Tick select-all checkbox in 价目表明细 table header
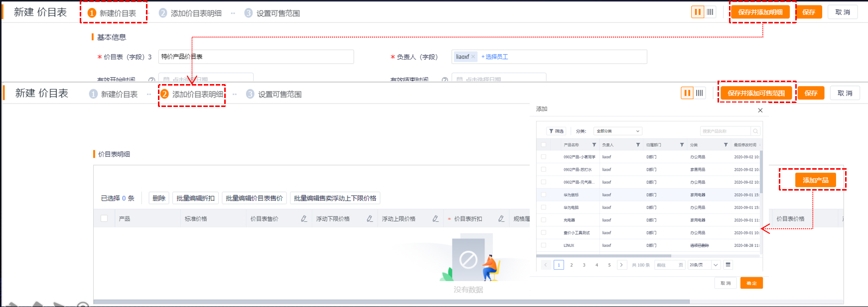The width and height of the screenshot is (868, 307). (104, 218)
